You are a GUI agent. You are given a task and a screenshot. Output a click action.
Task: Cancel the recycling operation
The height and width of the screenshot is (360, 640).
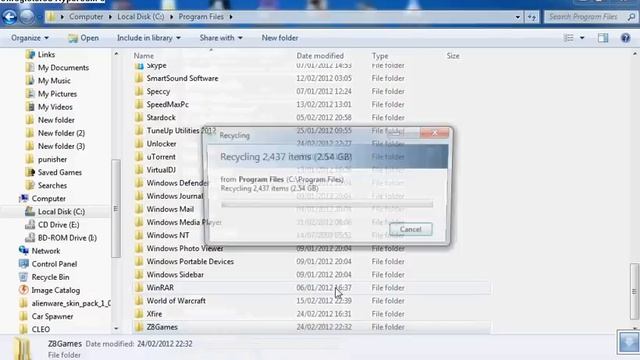[411, 229]
